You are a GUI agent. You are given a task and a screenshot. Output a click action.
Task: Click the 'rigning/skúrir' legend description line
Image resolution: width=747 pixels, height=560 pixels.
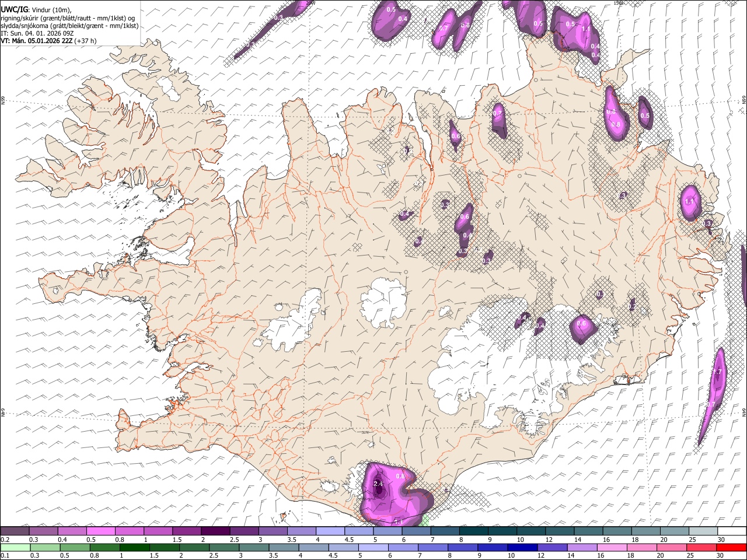tap(68, 18)
